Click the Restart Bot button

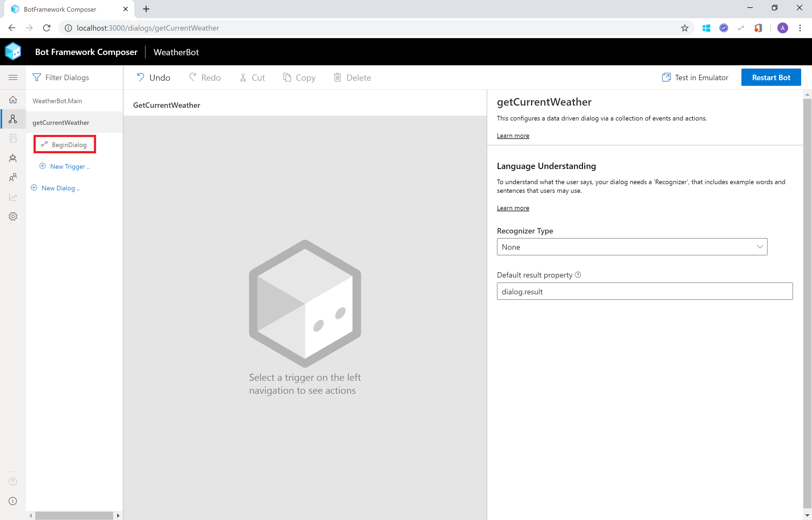[x=771, y=77]
